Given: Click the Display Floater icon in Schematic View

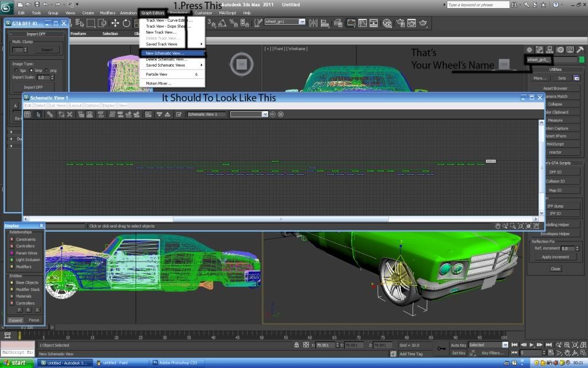Looking at the screenshot, I should click(x=28, y=114).
